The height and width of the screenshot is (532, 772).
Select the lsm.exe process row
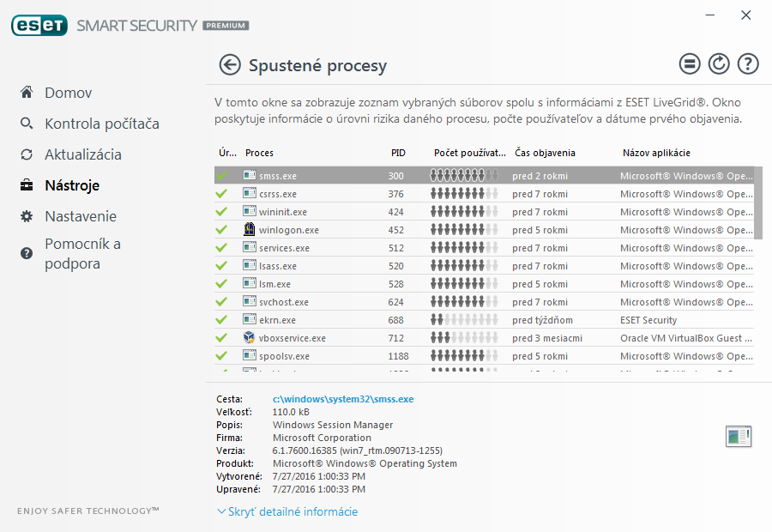[484, 284]
